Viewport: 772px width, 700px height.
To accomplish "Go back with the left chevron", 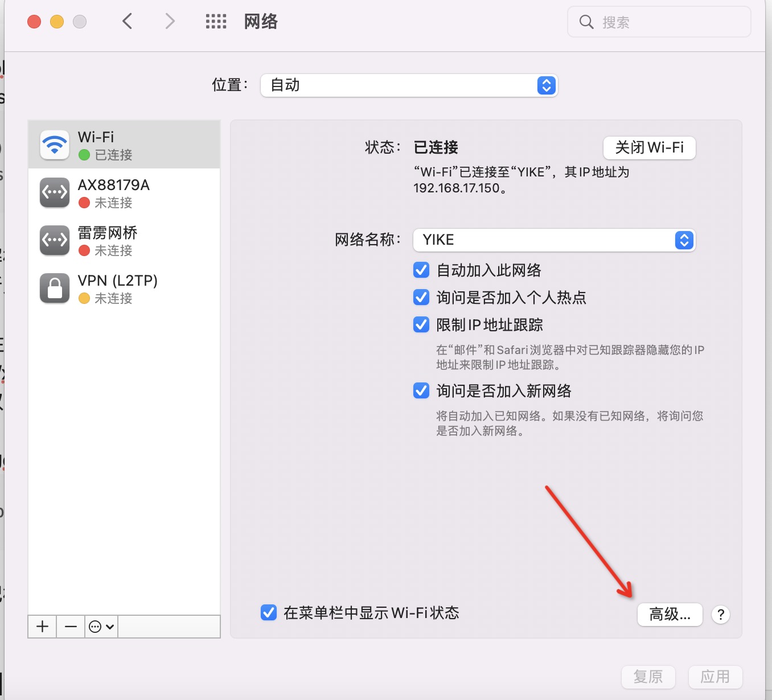I will coord(128,22).
